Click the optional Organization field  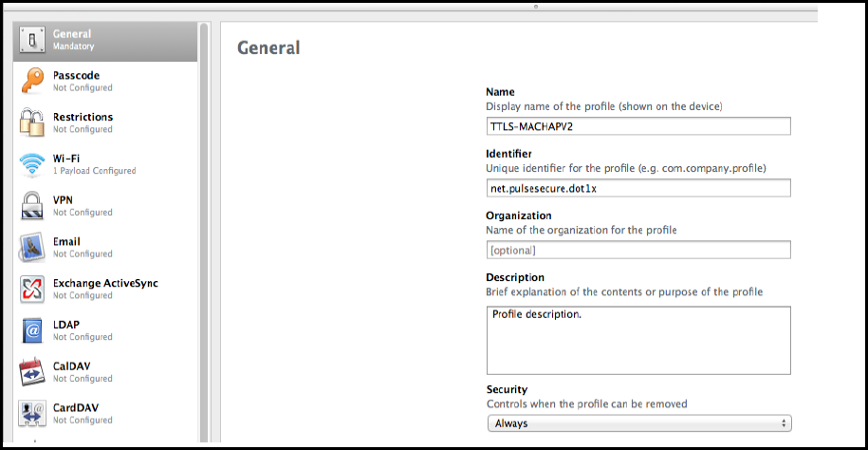click(638, 250)
